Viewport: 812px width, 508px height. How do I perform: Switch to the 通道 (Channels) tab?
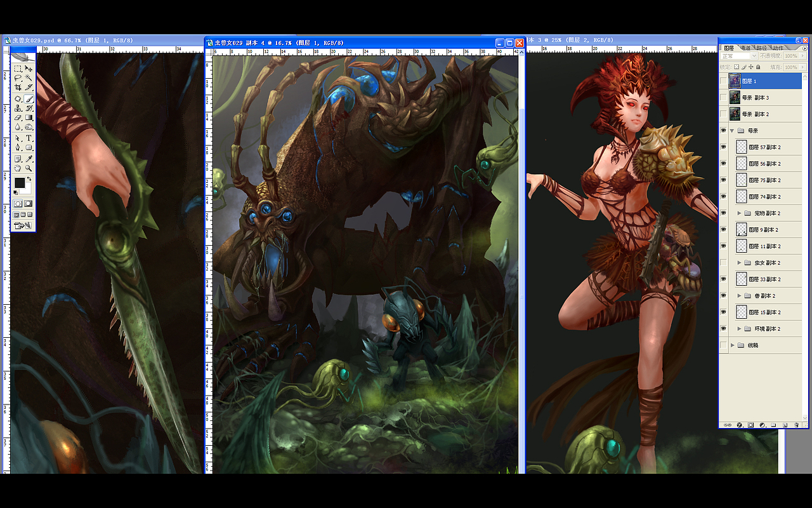tap(745, 48)
